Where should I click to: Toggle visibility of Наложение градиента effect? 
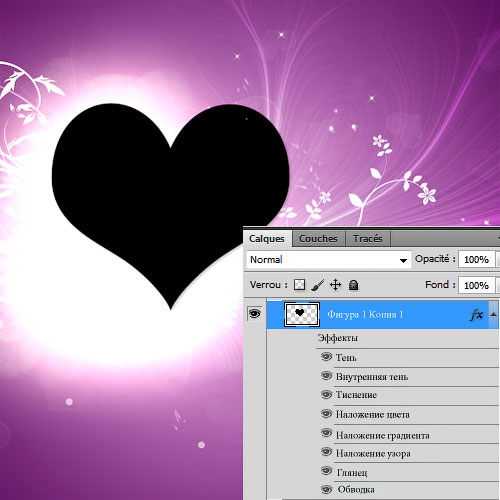(x=326, y=433)
